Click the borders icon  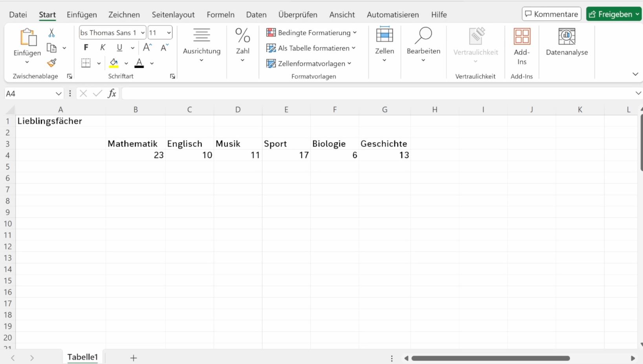86,63
